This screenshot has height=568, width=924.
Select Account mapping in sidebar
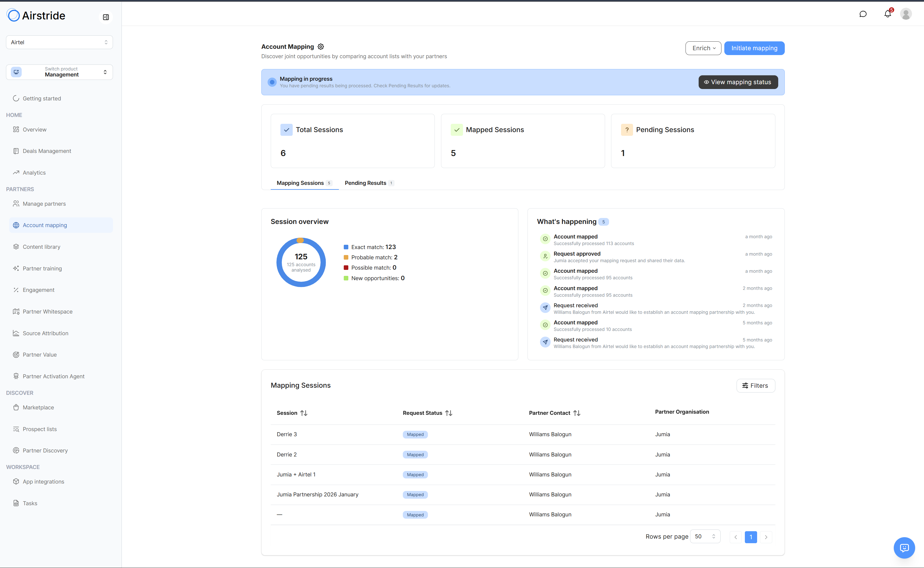click(61, 225)
